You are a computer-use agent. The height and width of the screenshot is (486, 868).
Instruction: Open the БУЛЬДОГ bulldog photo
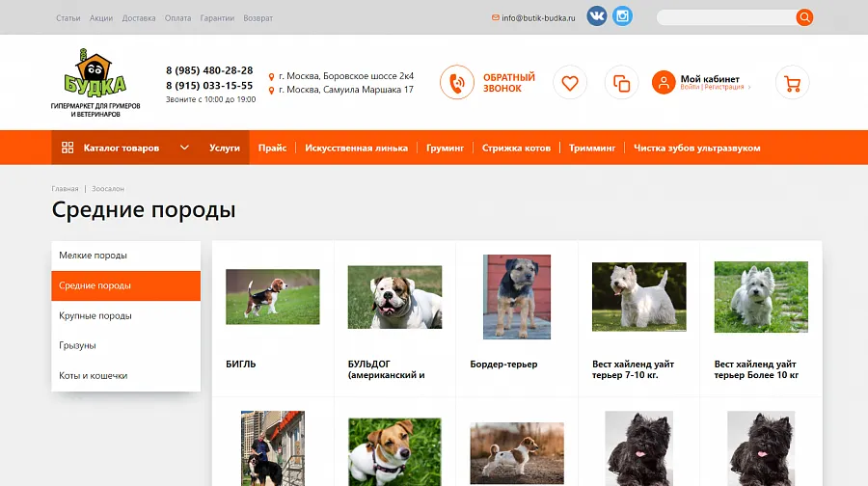(x=394, y=297)
